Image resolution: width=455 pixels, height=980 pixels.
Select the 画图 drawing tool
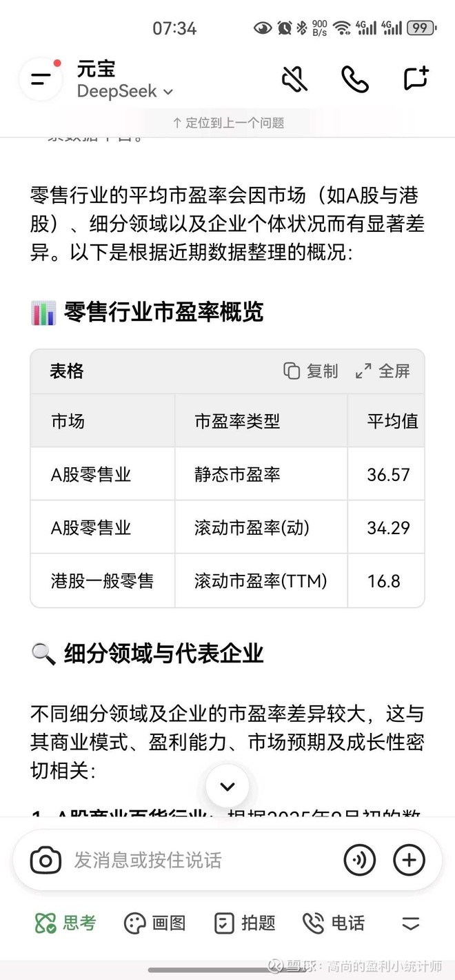[x=154, y=923]
